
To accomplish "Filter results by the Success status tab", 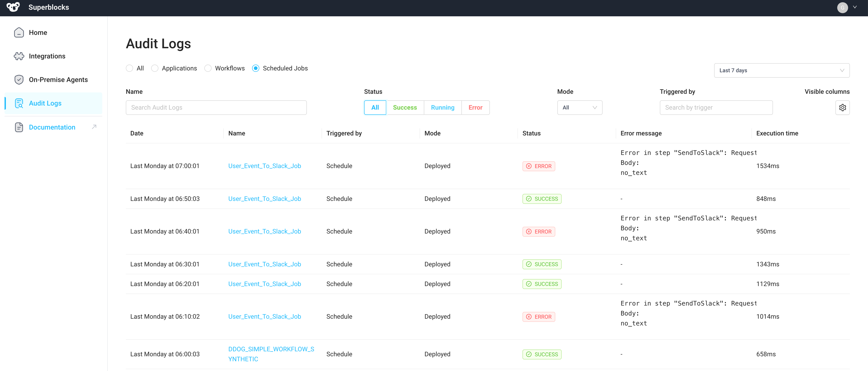I will [405, 107].
